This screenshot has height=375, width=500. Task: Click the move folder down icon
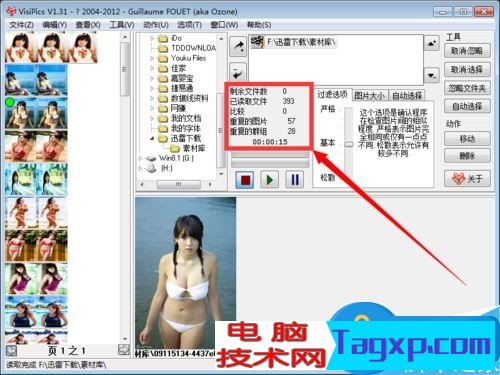[432, 75]
